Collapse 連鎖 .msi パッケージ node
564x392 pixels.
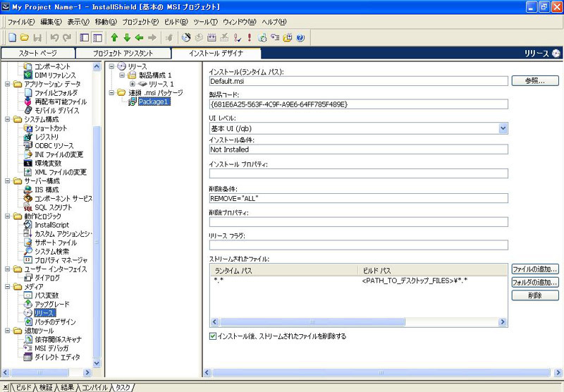pos(112,93)
